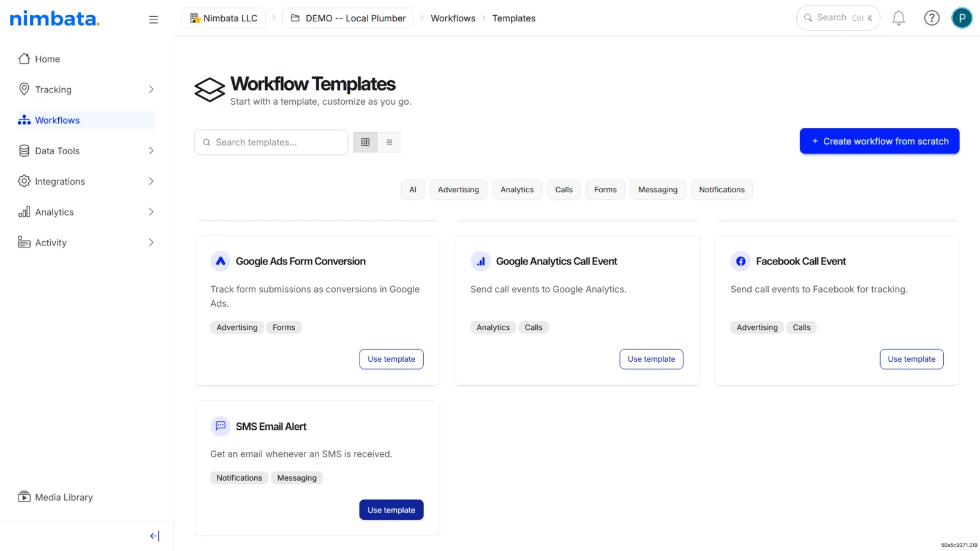Open the hamburger menu toggle

click(153, 20)
